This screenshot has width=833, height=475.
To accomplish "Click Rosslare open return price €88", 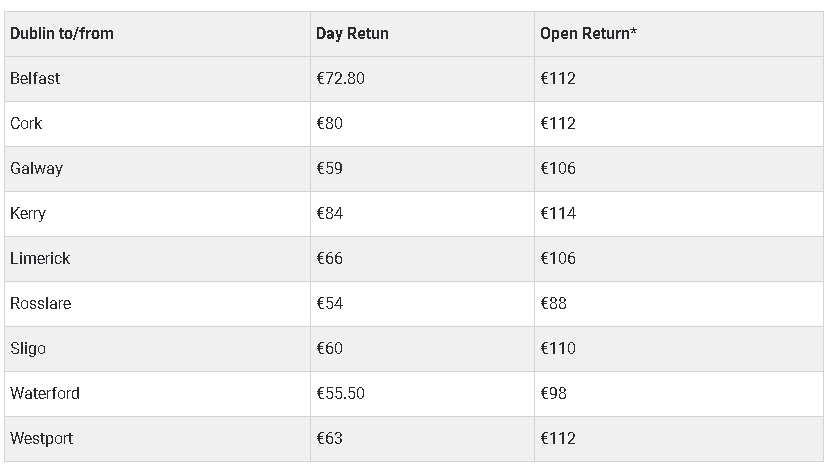I will tap(554, 303).
